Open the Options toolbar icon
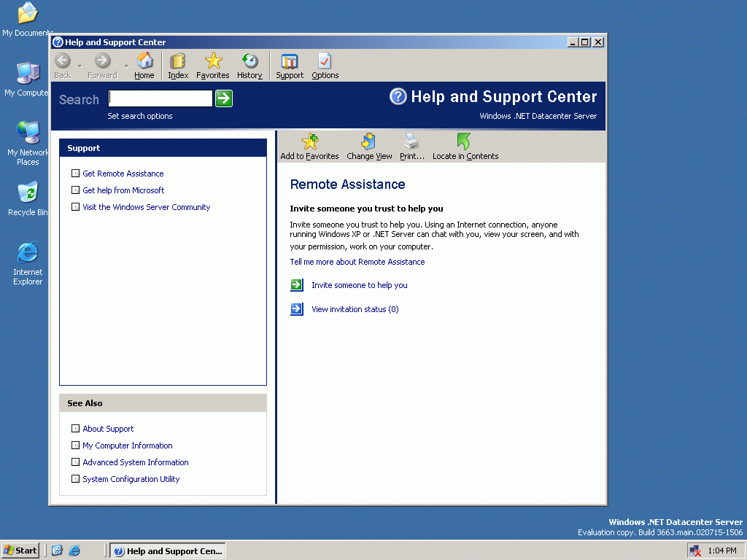The image size is (747, 560). (x=325, y=62)
